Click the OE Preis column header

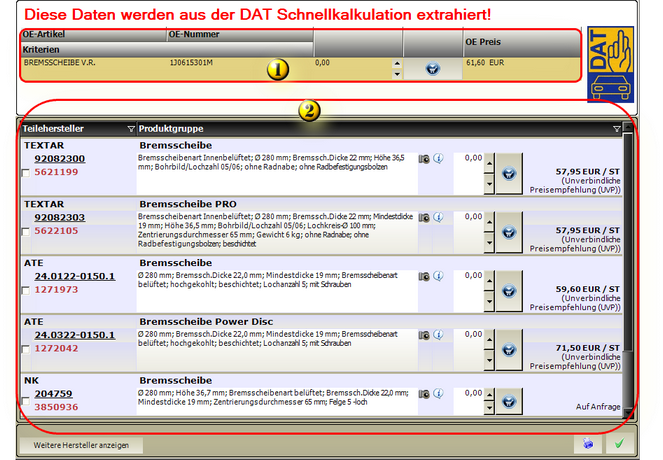pyautogui.click(x=522, y=42)
